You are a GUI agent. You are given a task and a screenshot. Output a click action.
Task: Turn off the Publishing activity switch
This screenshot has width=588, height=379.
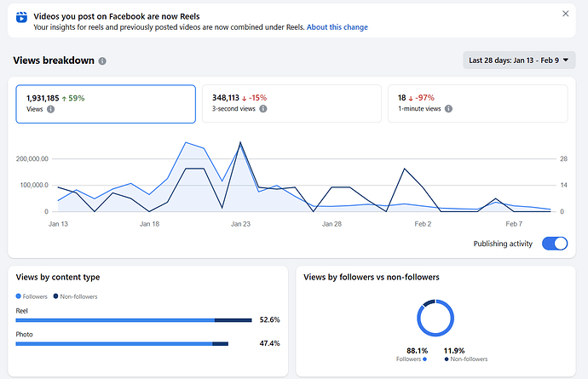554,244
